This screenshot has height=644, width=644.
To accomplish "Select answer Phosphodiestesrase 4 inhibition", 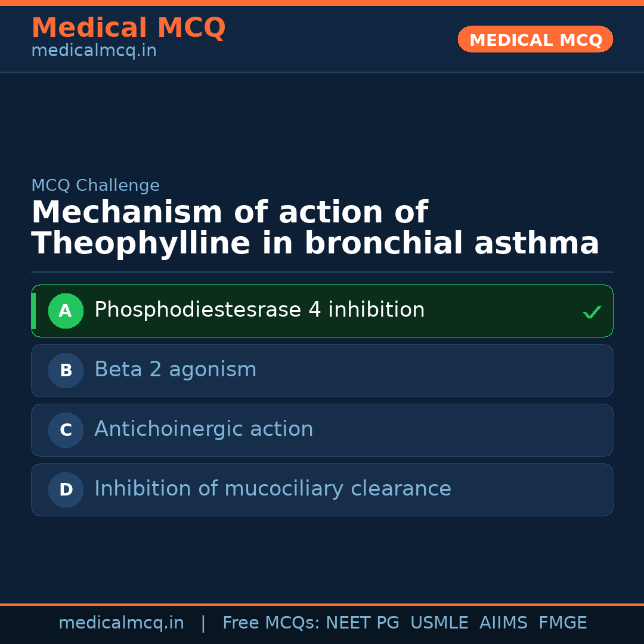I will (x=259, y=310).
